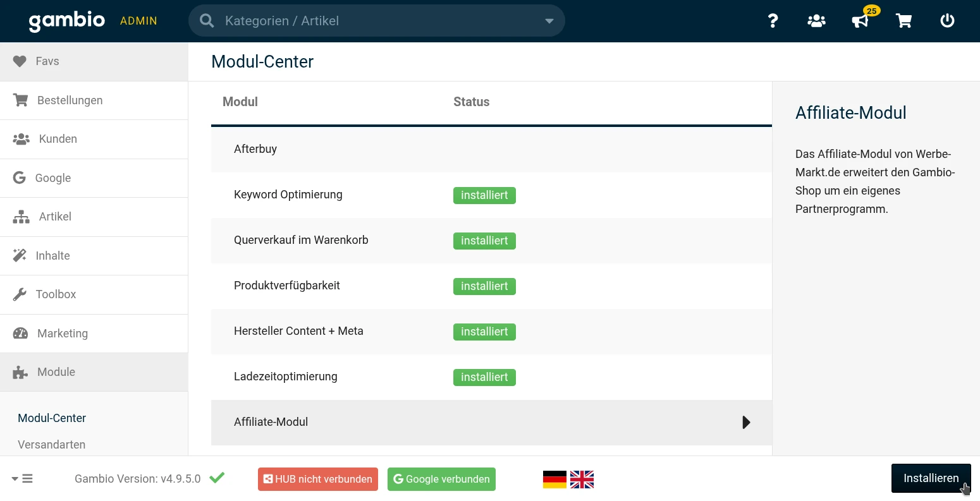Screen dimensions: 980x501
Task: Click the Modul column header
Action: [x=240, y=102]
